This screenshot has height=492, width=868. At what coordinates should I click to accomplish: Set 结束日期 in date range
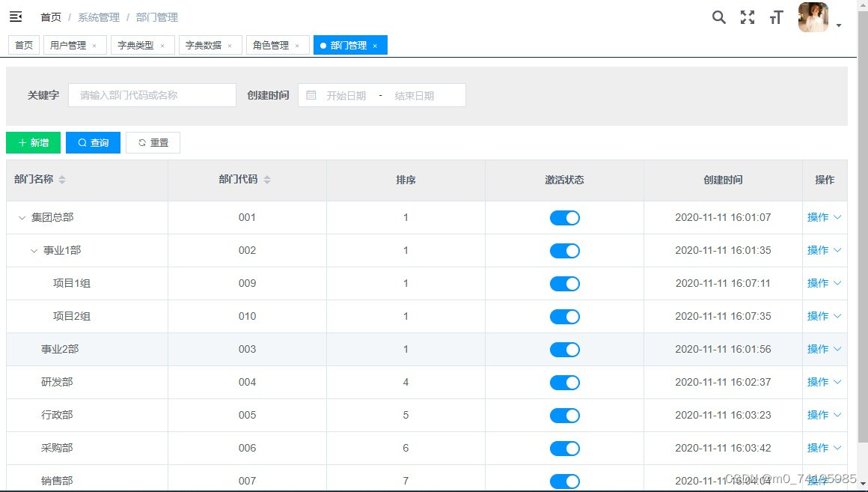414,95
